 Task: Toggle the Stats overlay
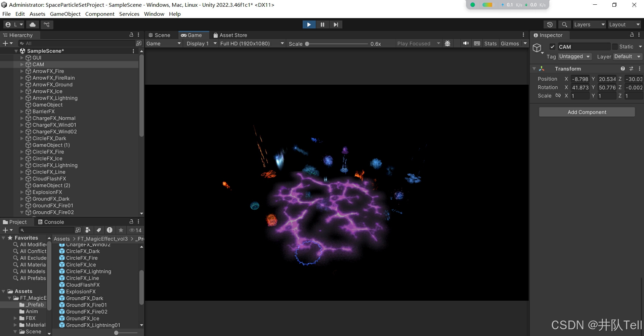490,44
